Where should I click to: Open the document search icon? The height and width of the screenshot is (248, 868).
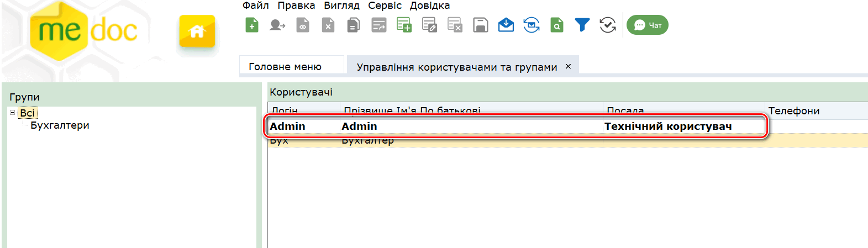[557, 25]
